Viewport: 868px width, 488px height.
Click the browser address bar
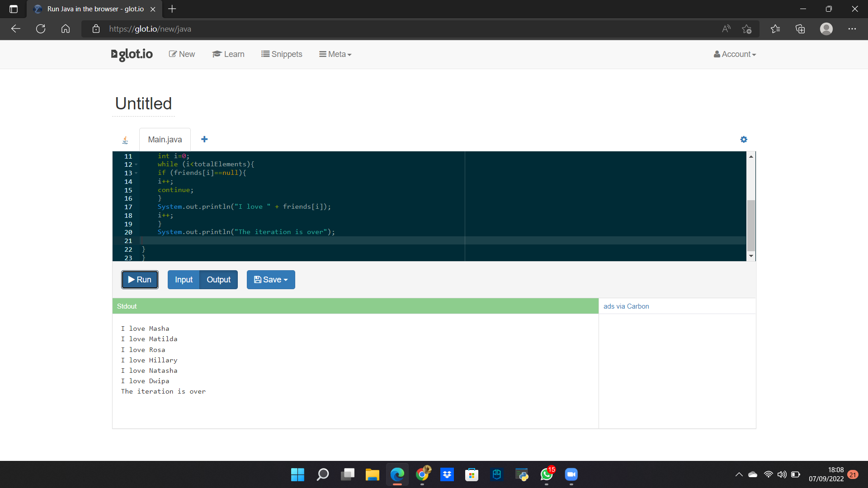pos(271,28)
